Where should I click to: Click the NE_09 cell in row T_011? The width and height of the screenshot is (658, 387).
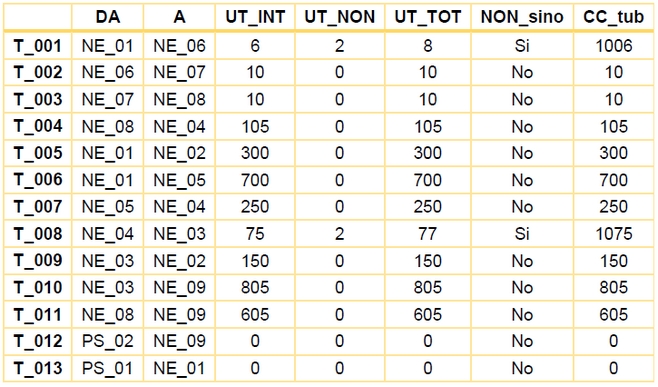click(179, 314)
